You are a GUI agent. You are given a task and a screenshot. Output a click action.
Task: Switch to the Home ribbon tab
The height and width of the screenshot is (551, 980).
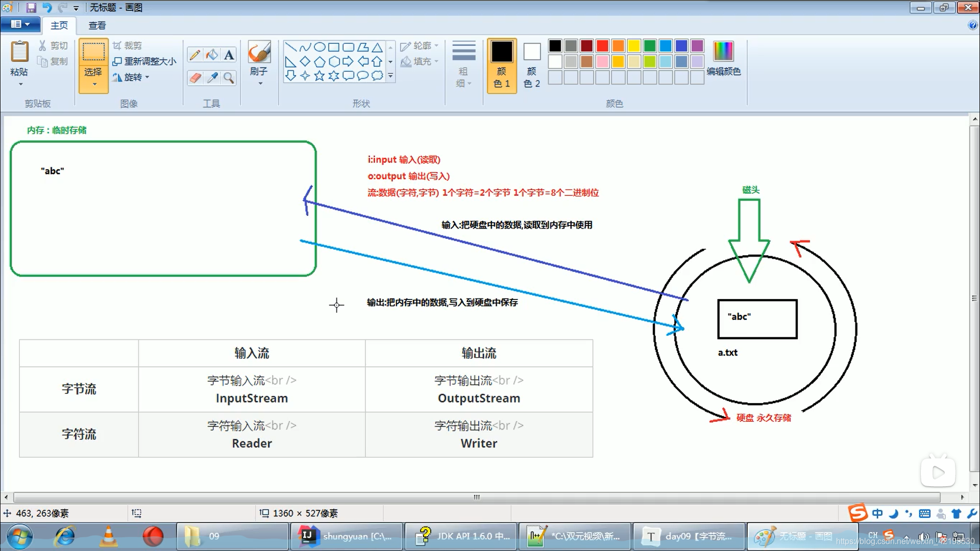[x=59, y=25]
